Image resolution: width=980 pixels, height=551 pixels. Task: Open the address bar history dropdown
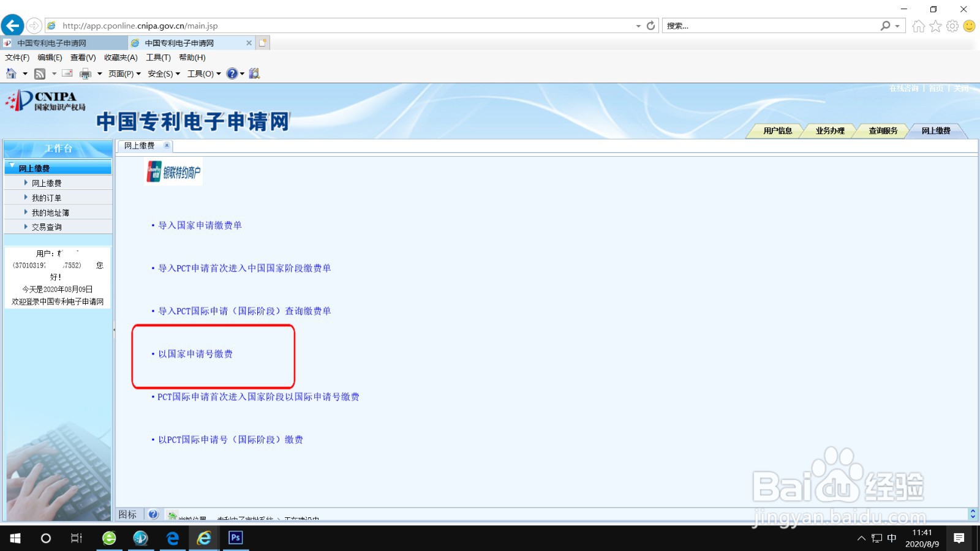pyautogui.click(x=638, y=26)
